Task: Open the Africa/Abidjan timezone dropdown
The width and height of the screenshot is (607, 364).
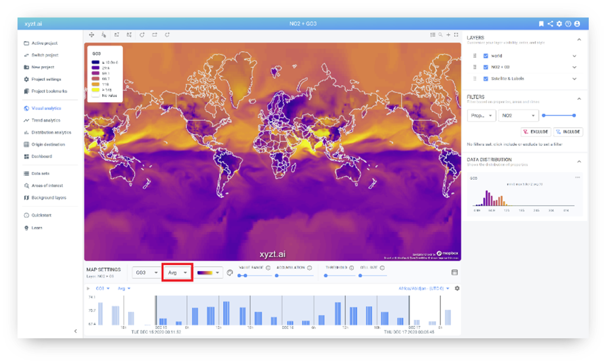Action: 424,288
